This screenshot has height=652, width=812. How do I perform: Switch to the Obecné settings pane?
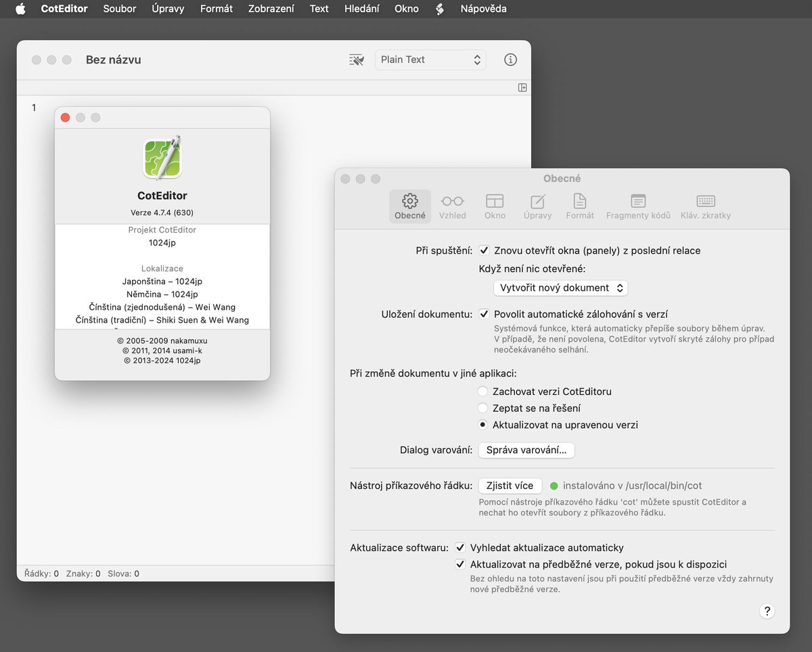[410, 206]
